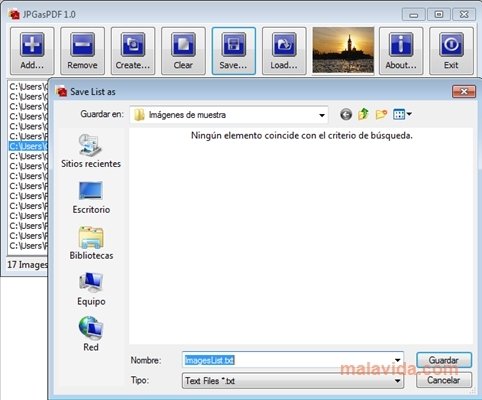The image size is (482, 400).
Task: Click the Add... toolbar button
Action: pos(32,51)
